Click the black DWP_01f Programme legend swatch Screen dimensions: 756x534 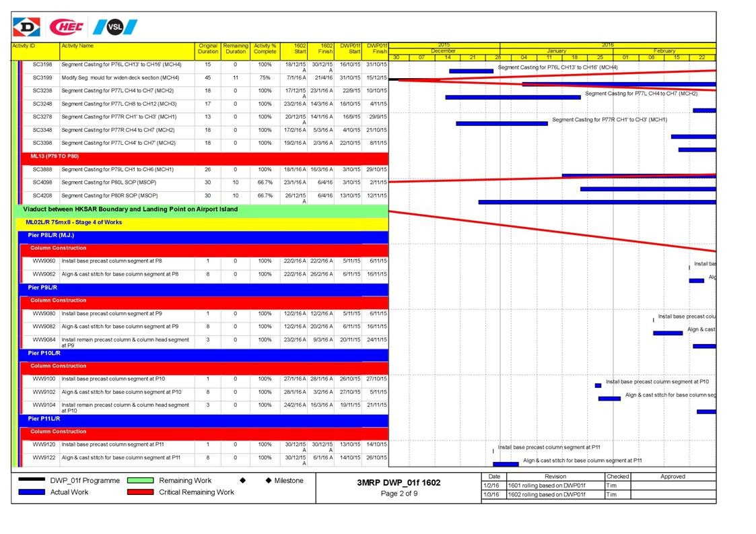(32, 480)
